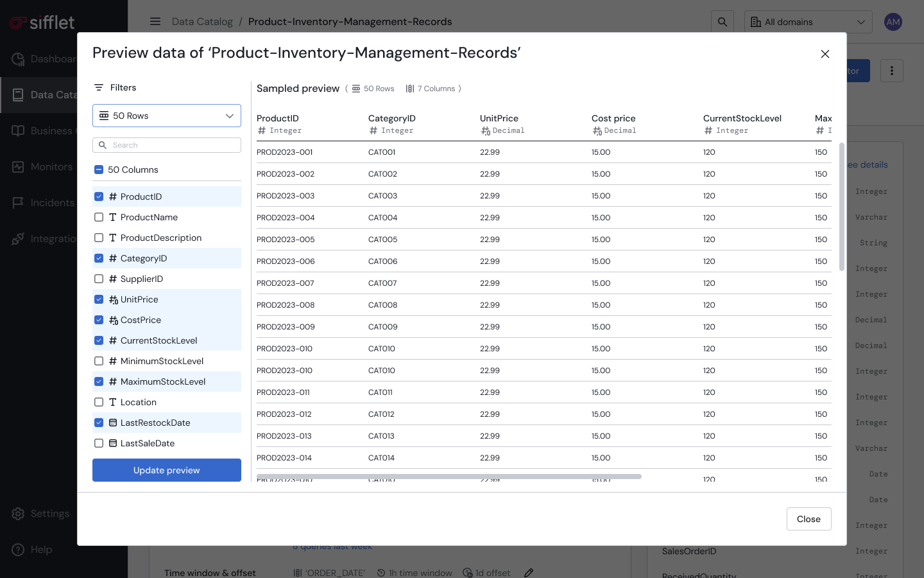Click the Filters icon in preview dialog

(99, 87)
